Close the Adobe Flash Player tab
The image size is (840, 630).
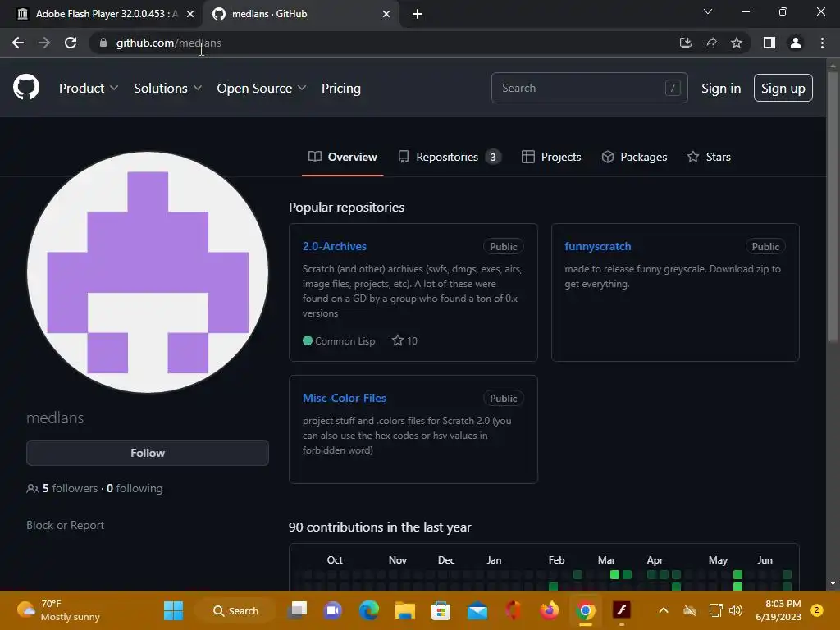click(x=190, y=14)
